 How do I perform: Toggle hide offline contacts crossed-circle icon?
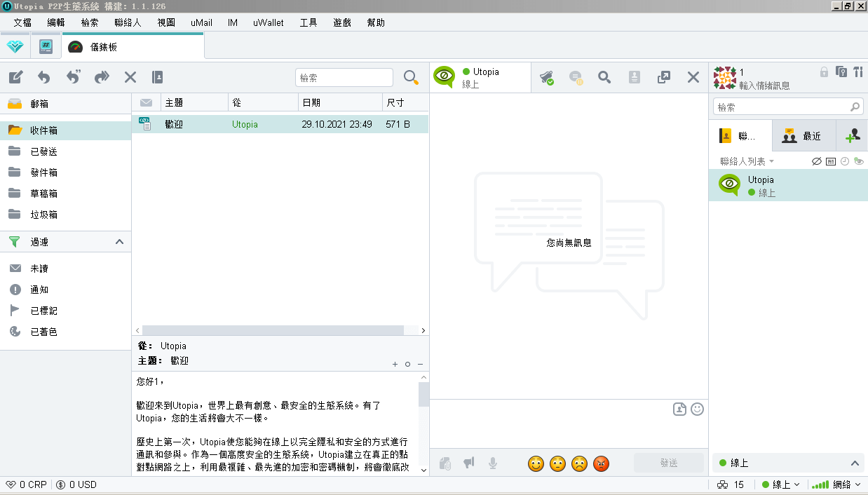[816, 161]
